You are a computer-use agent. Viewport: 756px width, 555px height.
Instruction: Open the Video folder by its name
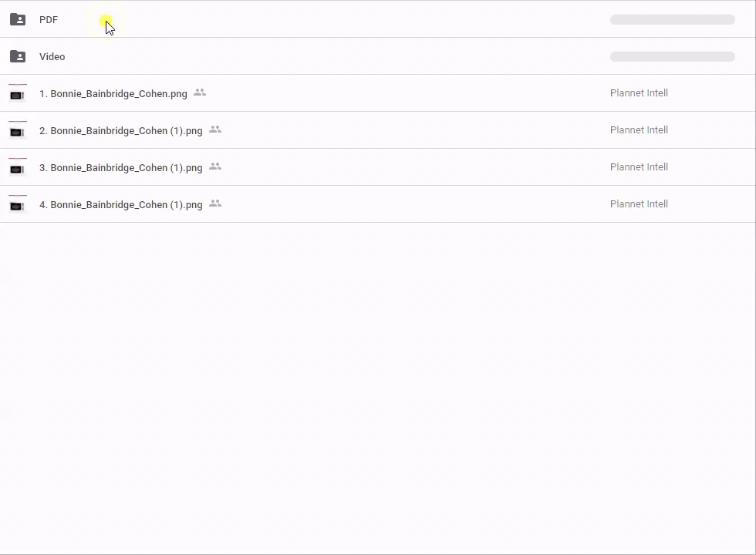coord(52,57)
